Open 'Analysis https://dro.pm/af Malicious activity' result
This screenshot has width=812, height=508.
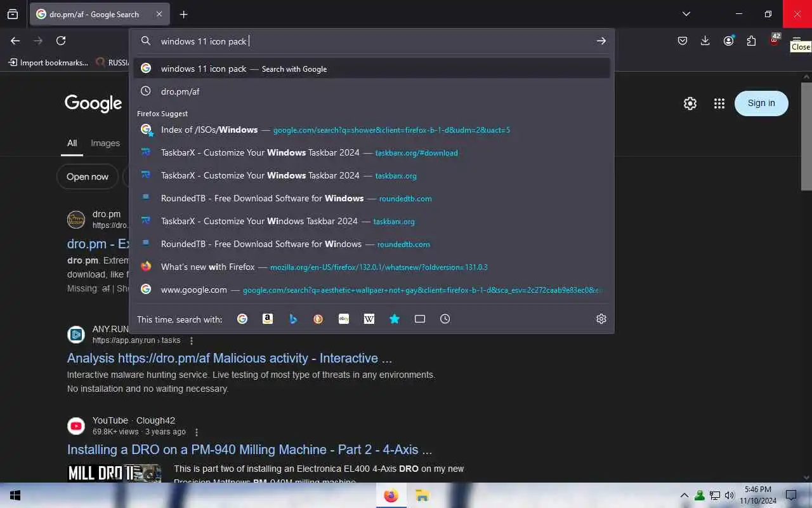pos(230,358)
